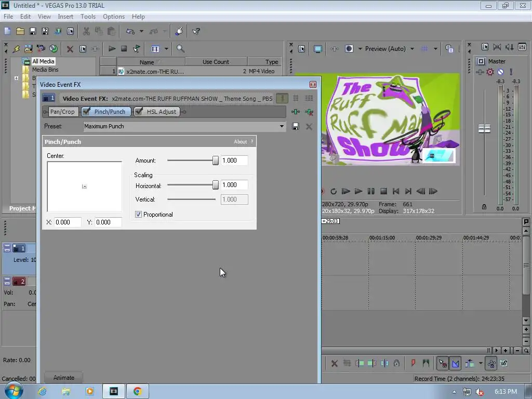Remove selected media with the red X
Viewport: 532px width, 399px height.
[x=70, y=49]
